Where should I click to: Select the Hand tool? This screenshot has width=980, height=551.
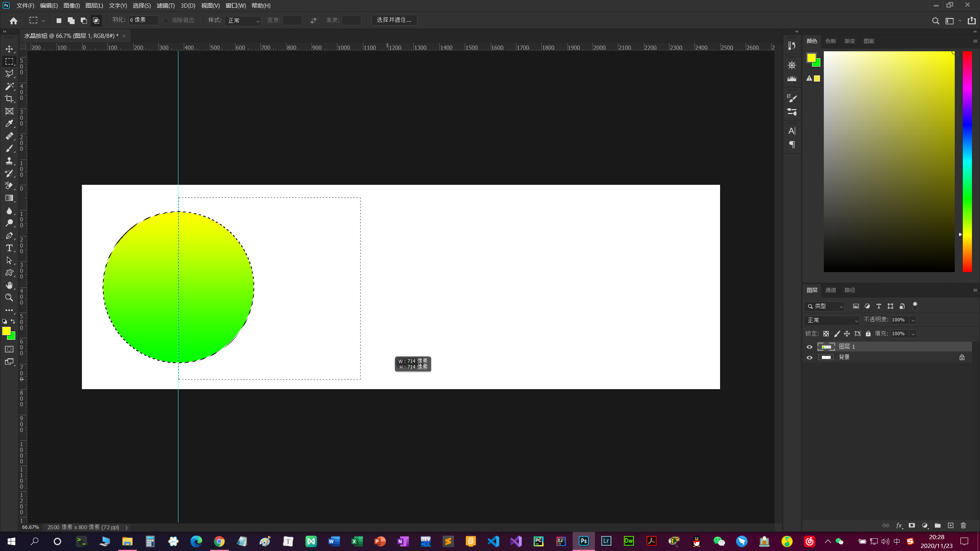9,285
